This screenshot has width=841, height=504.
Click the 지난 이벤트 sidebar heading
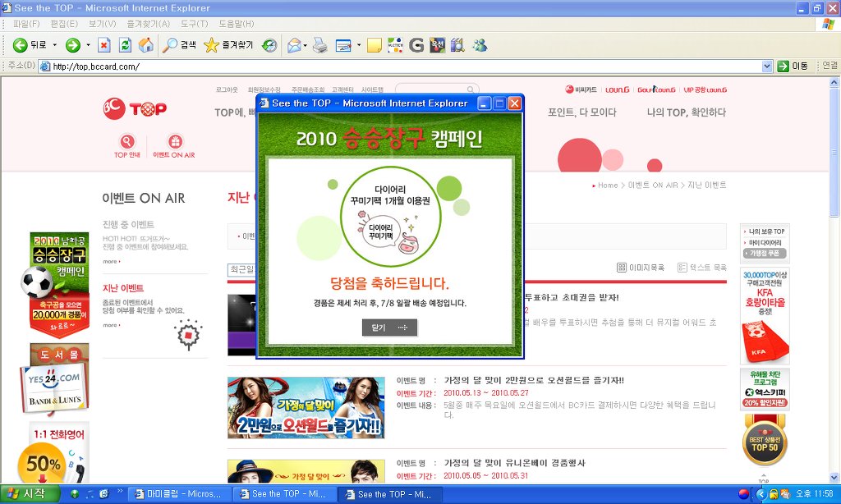coord(123,288)
